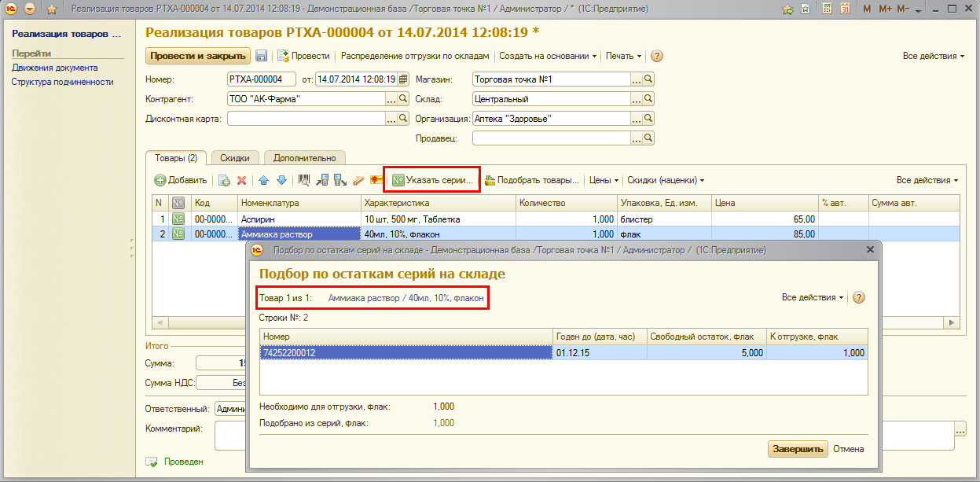
Task: Click the red delete row icon
Action: [x=242, y=180]
